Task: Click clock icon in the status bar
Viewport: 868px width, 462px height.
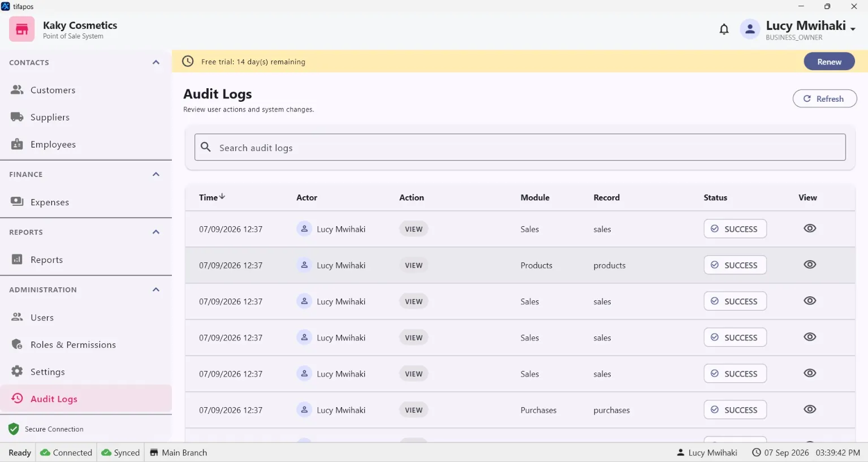Action: (x=756, y=452)
